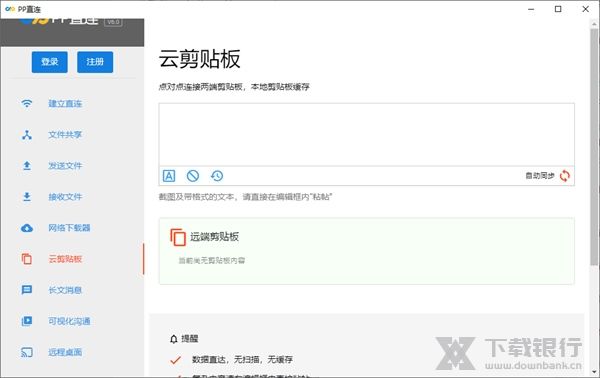Click the red clipboard icon beside 云剪贴板
This screenshot has width=600, height=378.
(27, 259)
